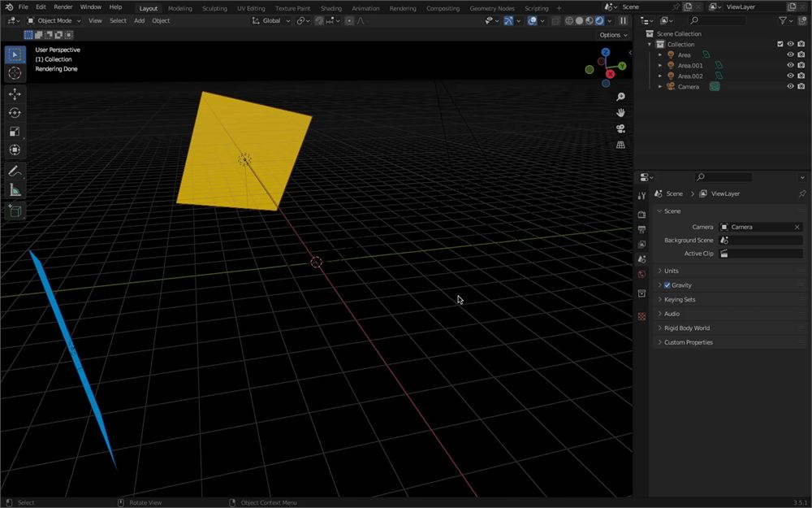Open the Tool properties tab

[641, 195]
